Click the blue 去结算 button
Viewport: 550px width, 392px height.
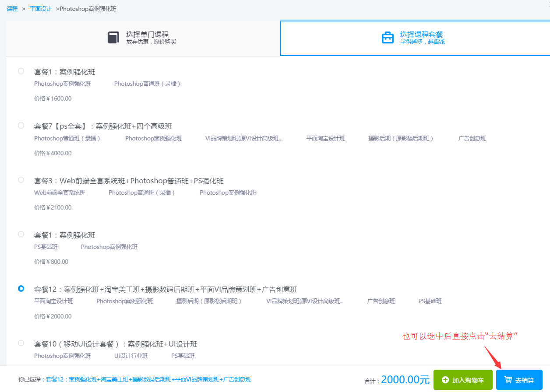pyautogui.click(x=519, y=380)
